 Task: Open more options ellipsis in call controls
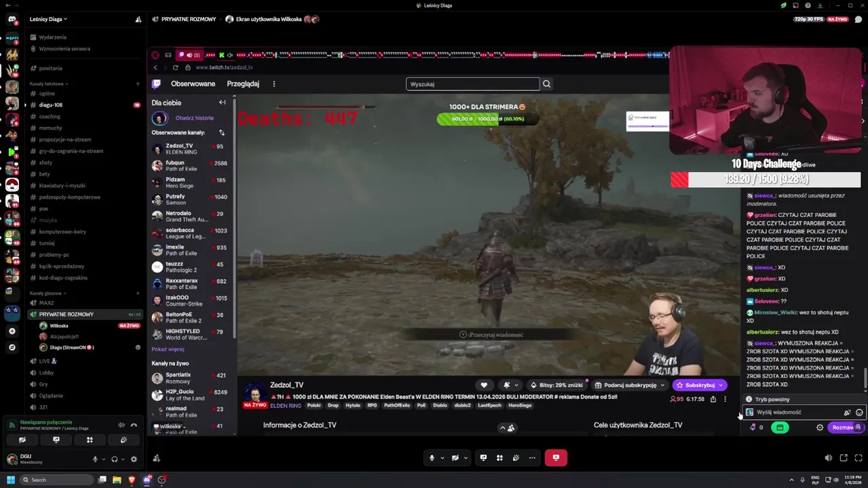pyautogui.click(x=532, y=457)
